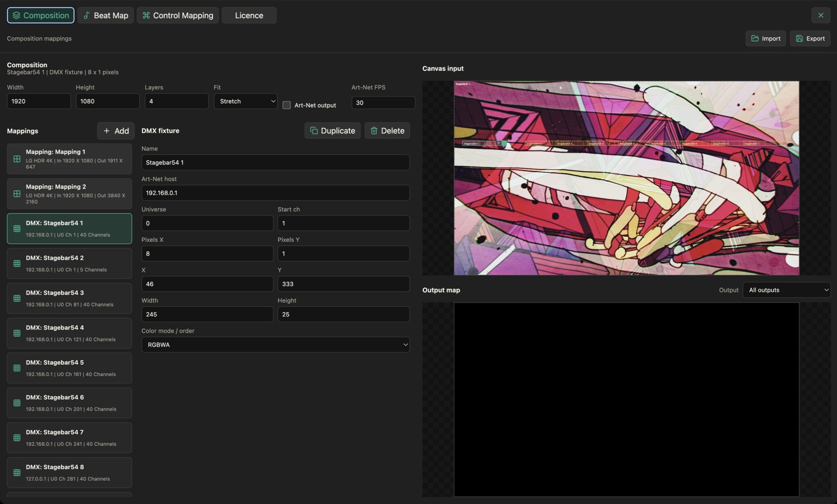Click the fixture Name field Stagebar54 1

[x=275, y=163]
